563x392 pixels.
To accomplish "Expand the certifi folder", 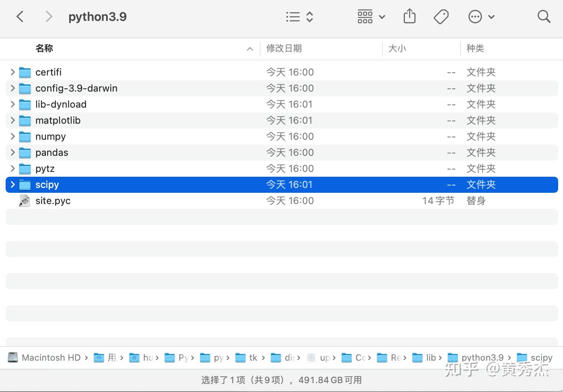I will pos(12,72).
